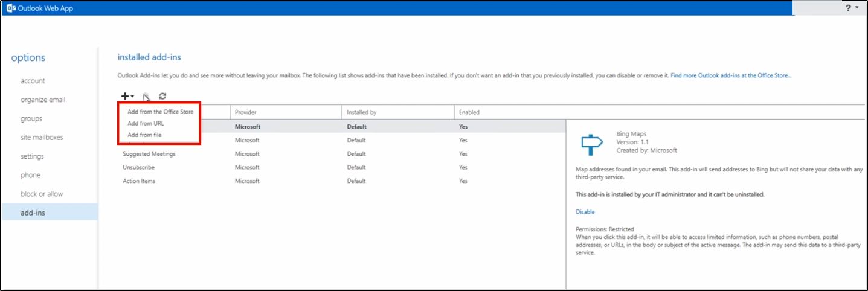Viewport: 868px width, 291px height.
Task: Select the Action Items add-in row
Action: click(x=341, y=181)
